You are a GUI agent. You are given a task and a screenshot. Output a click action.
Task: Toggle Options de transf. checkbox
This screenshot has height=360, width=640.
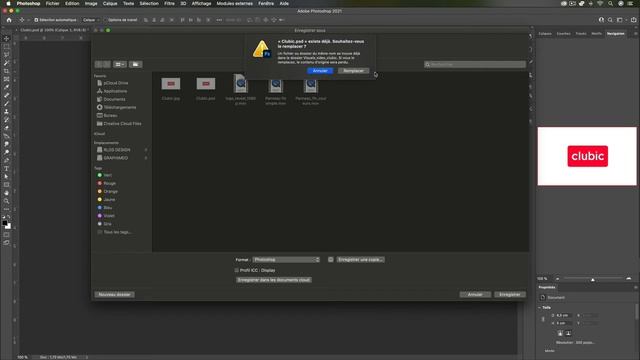pyautogui.click(x=105, y=20)
